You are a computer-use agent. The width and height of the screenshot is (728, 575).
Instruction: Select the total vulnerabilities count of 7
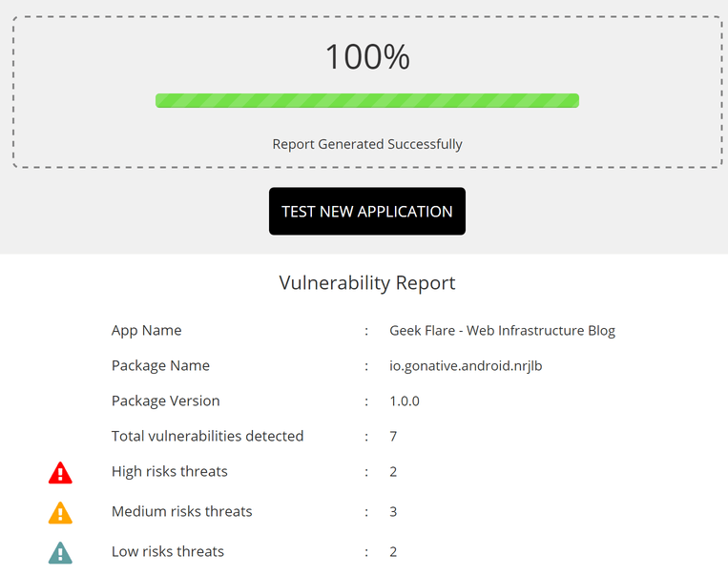393,437
